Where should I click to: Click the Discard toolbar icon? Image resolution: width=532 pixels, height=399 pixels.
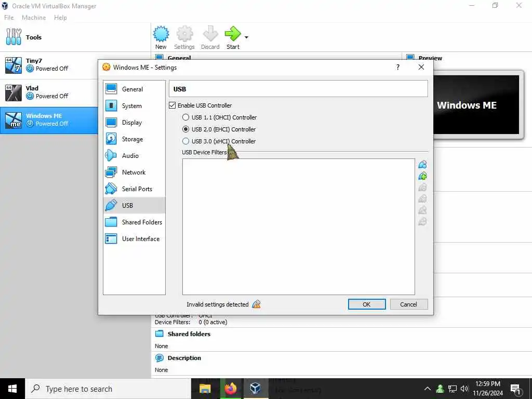tap(210, 37)
